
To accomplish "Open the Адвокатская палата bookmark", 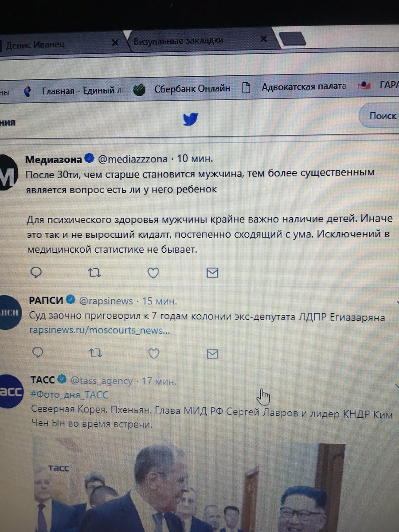I will (294, 86).
